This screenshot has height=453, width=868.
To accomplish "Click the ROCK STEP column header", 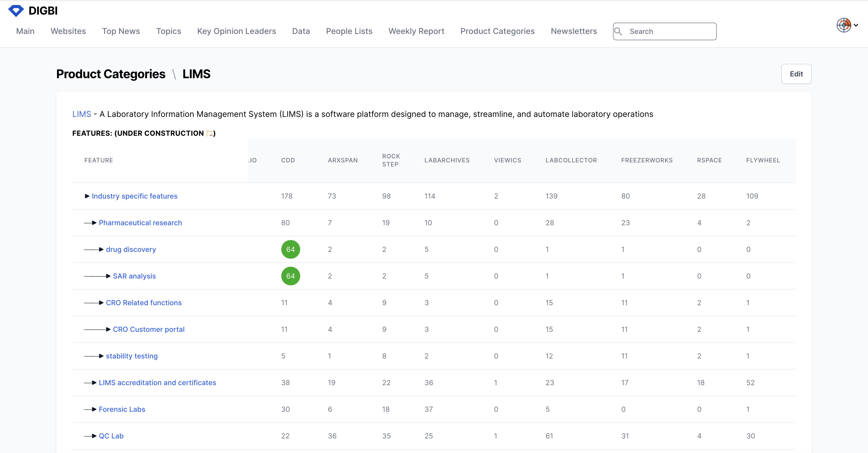I will coord(391,160).
